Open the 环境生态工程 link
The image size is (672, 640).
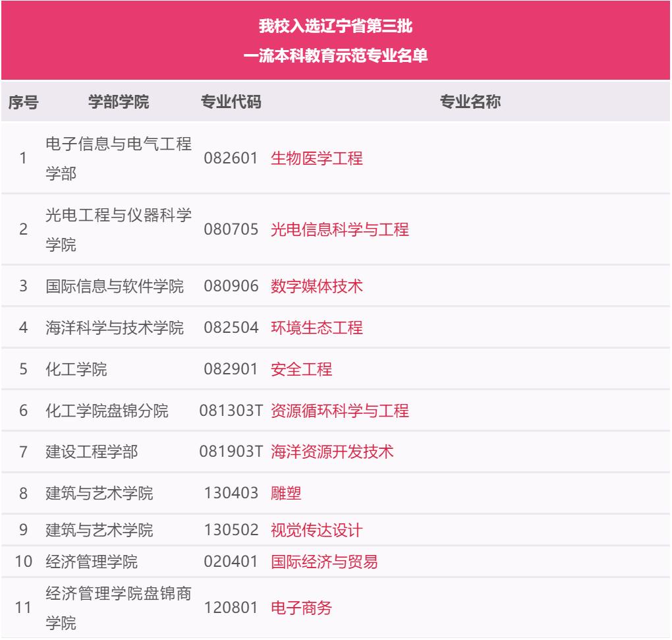pos(317,328)
